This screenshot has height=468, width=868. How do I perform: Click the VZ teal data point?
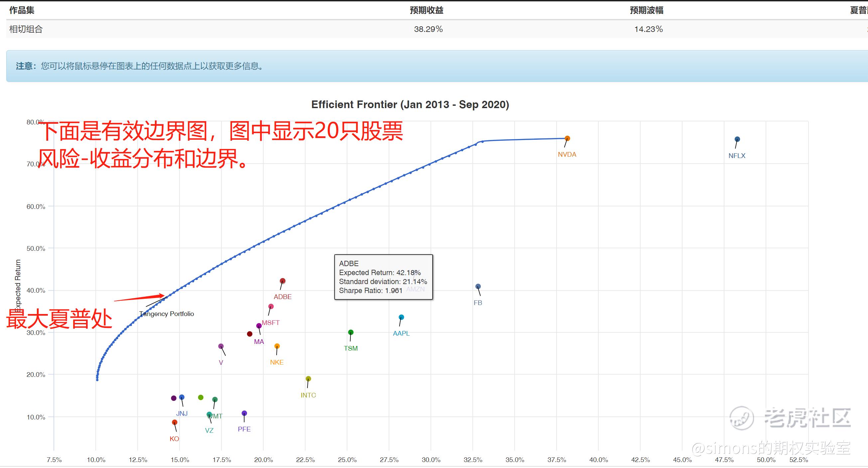209,414
